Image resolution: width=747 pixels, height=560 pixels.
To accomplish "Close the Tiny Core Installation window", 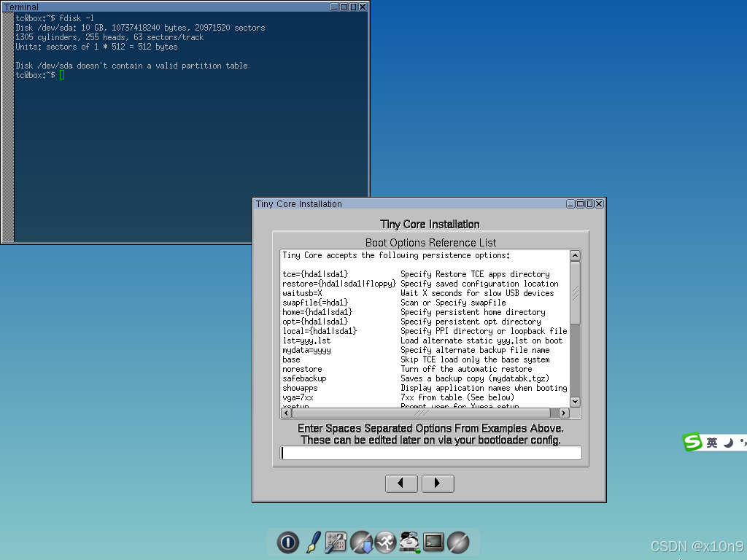I will pyautogui.click(x=599, y=204).
